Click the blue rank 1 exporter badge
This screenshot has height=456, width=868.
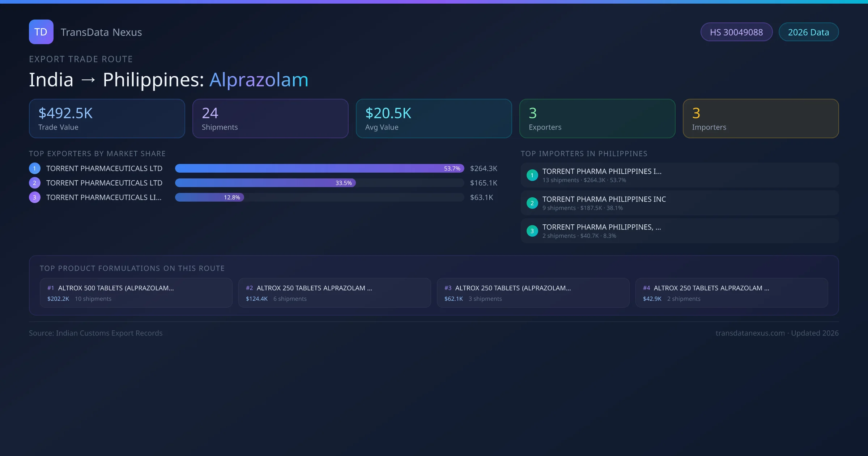point(35,168)
